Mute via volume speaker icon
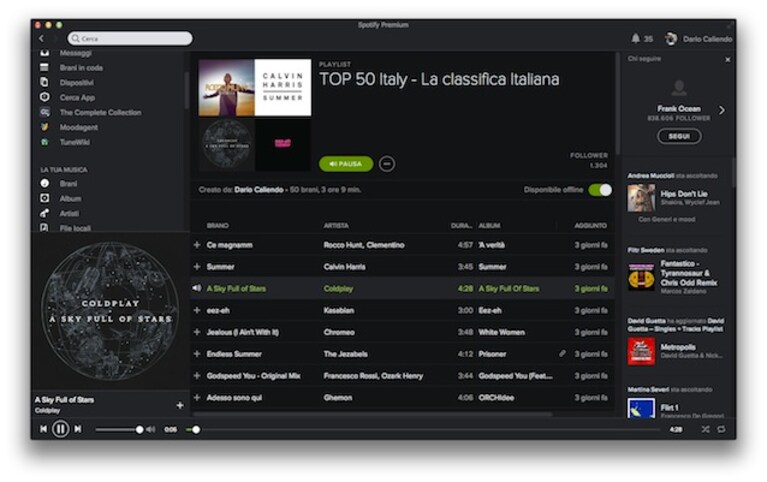Screen dimensions: 767x482 151,430
